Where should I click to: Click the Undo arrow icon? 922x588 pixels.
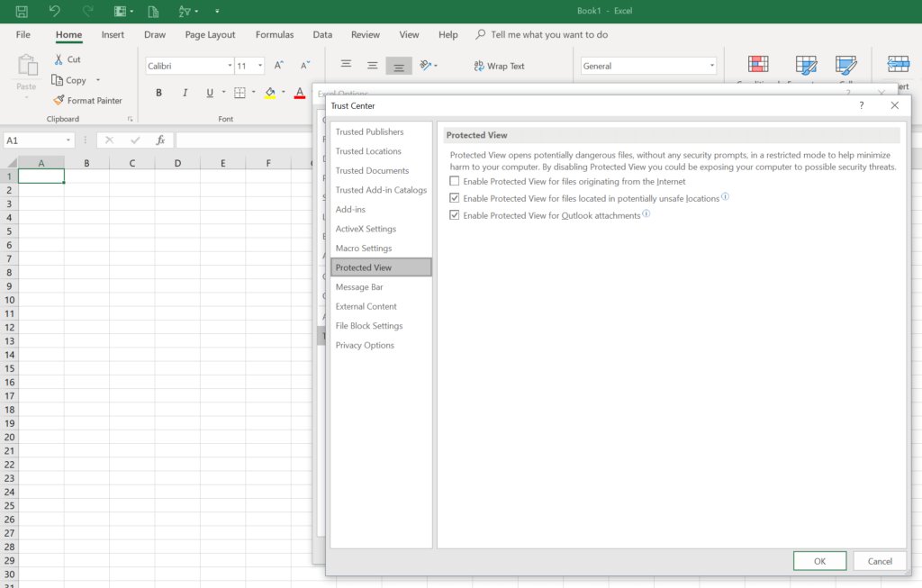tap(54, 11)
